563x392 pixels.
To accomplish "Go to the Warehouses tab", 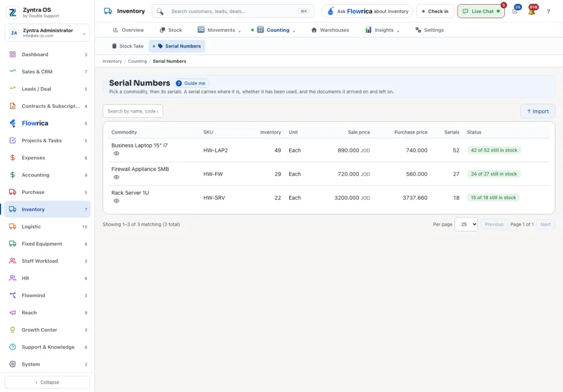I will pyautogui.click(x=330, y=30).
